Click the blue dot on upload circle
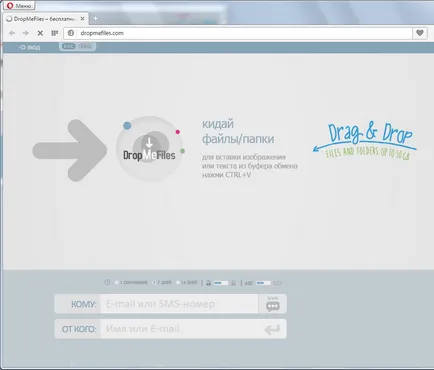Screen dimensions: 434x370 click(x=127, y=126)
